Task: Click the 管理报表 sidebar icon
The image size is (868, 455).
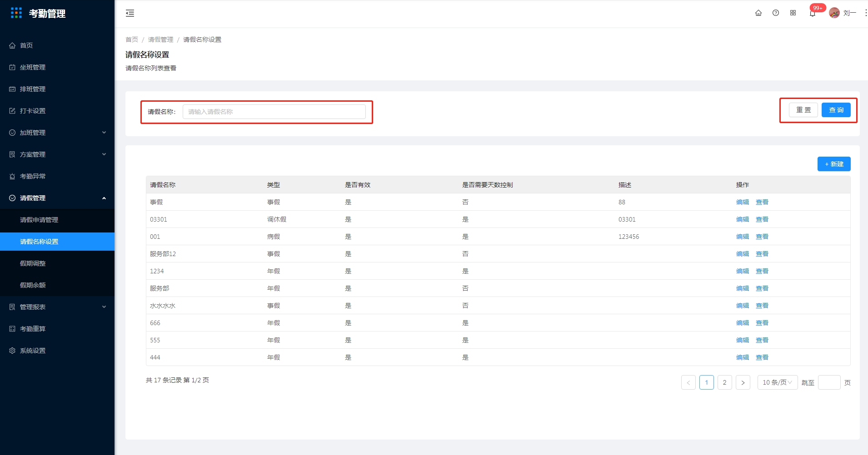Action: click(x=12, y=307)
